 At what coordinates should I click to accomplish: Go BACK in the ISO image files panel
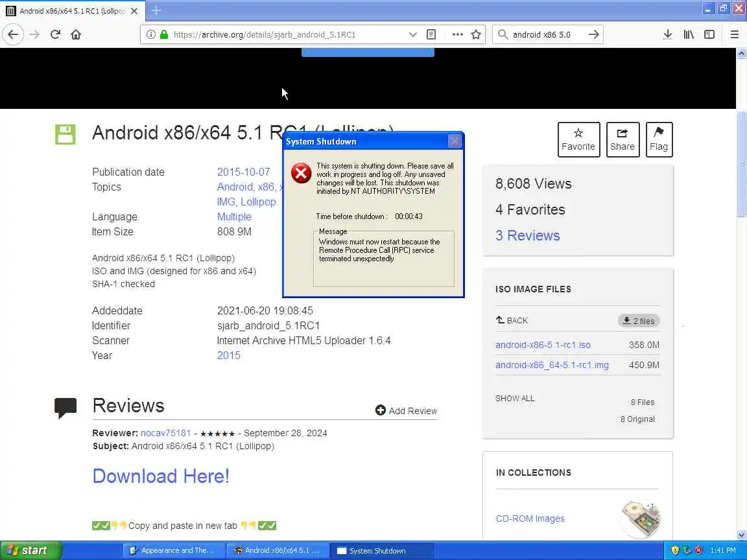(512, 320)
